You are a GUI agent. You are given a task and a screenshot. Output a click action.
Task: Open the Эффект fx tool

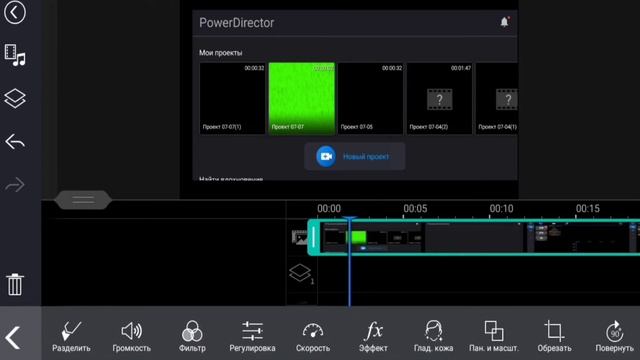[373, 336]
